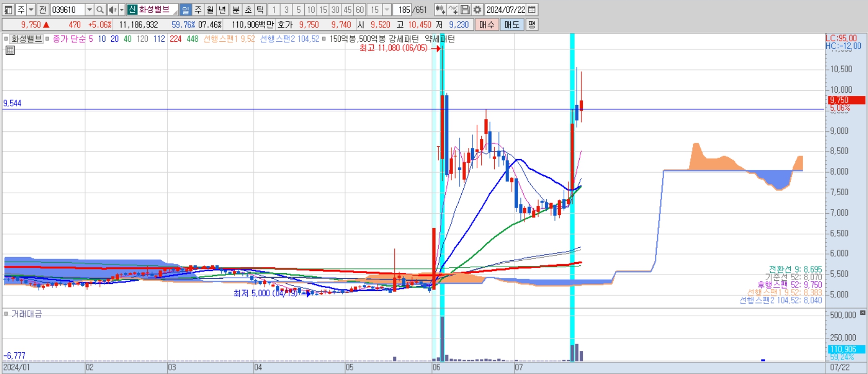The height and width of the screenshot is (374, 868).
Task: Open the dropdown next to the speaker icon
Action: click(x=122, y=10)
